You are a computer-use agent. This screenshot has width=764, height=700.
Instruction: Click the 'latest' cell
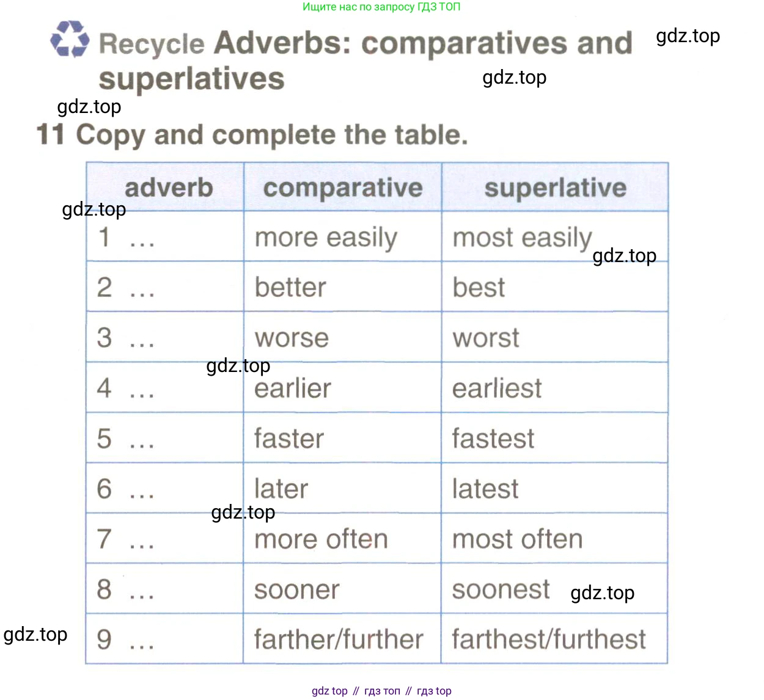tap(554, 489)
